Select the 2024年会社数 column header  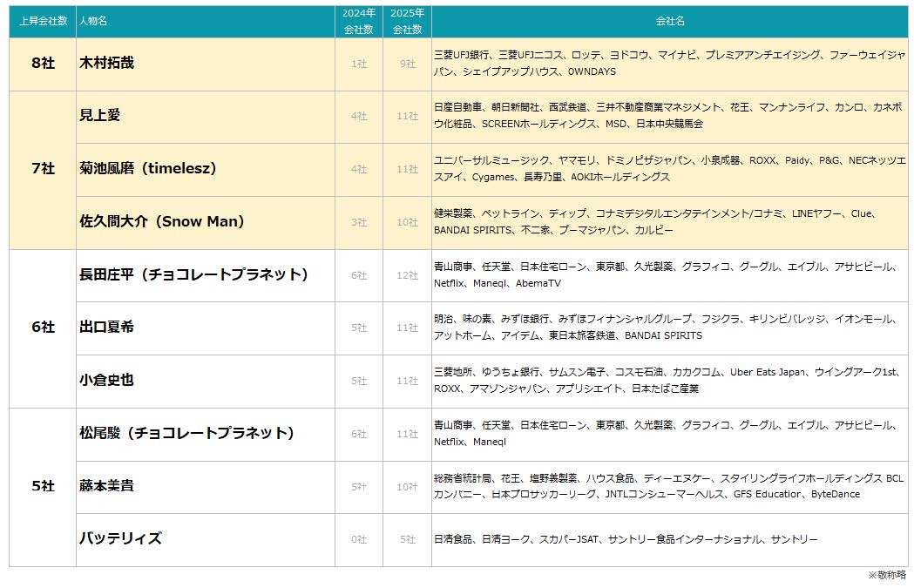click(358, 21)
